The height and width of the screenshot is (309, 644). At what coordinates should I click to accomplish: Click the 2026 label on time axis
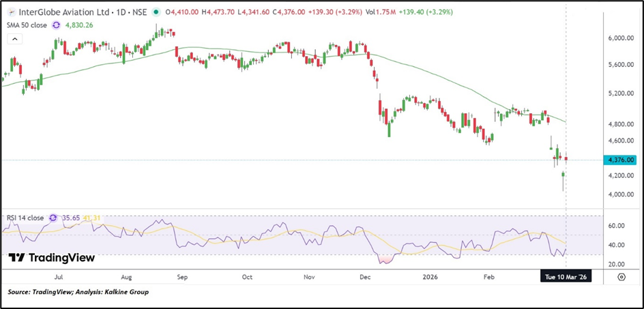click(x=429, y=278)
